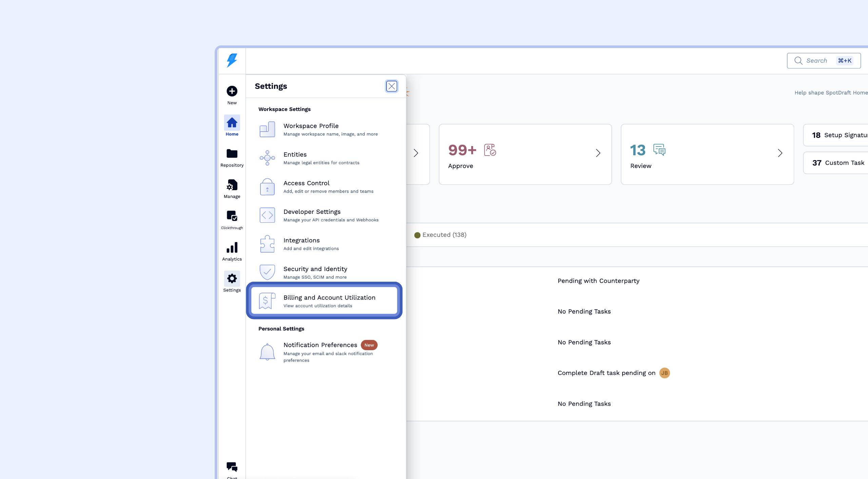The width and height of the screenshot is (868, 479).
Task: Open the Repository folder icon
Action: [x=232, y=154]
